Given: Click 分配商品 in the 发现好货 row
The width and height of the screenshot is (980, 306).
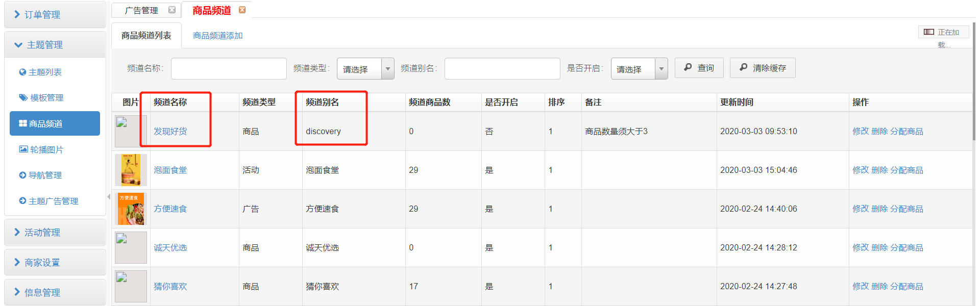Looking at the screenshot, I should tap(907, 132).
